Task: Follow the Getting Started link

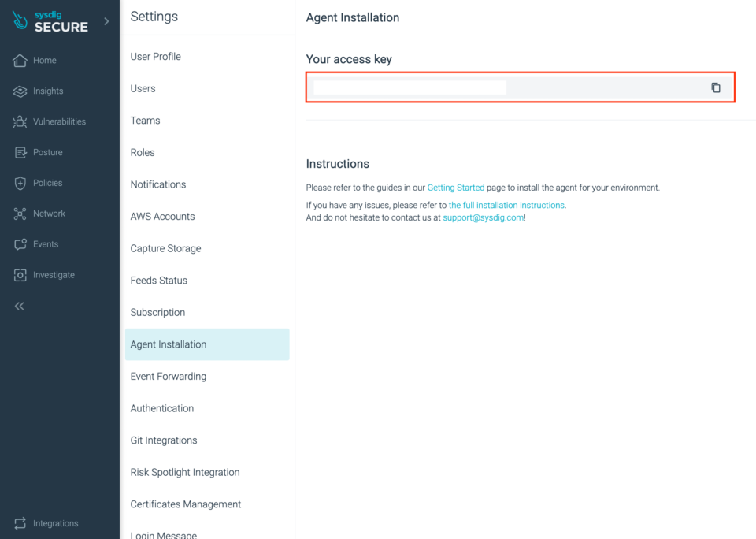Action: pos(456,188)
